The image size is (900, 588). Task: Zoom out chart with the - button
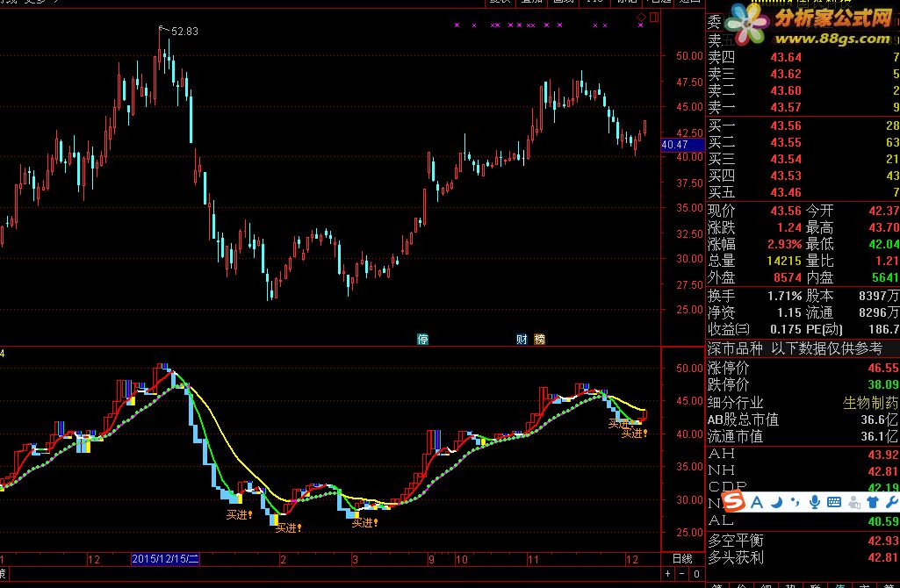[x=682, y=574]
